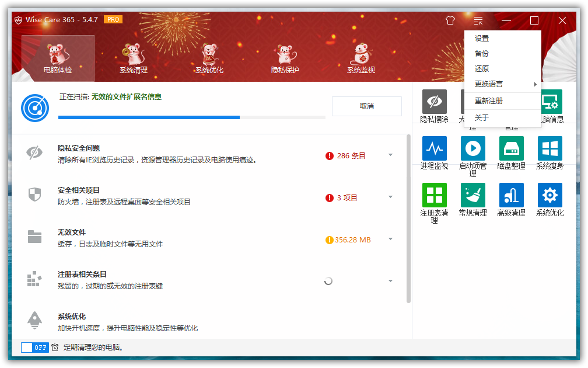Expand the 隐私安全问题 row arrow
588x368 pixels.
tap(390, 155)
